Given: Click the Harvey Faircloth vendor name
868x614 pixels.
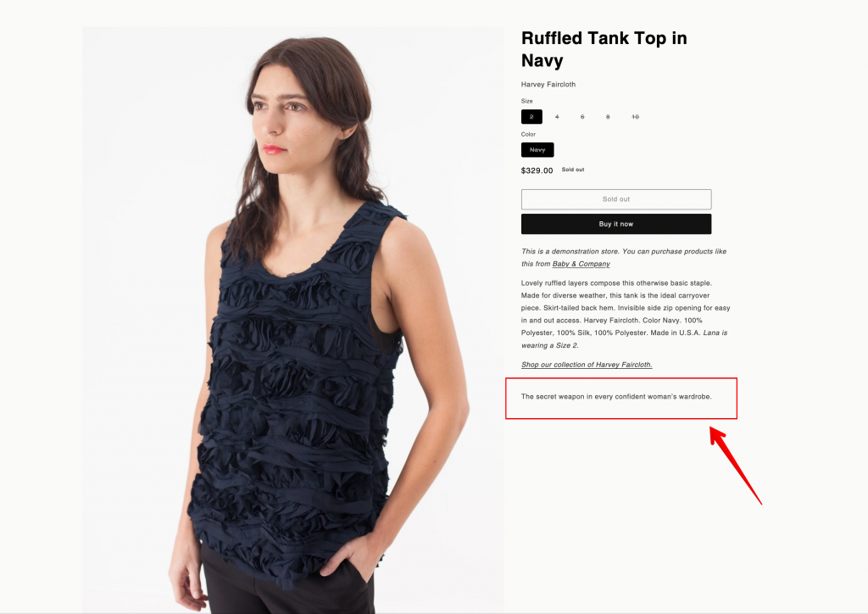Looking at the screenshot, I should click(x=548, y=85).
